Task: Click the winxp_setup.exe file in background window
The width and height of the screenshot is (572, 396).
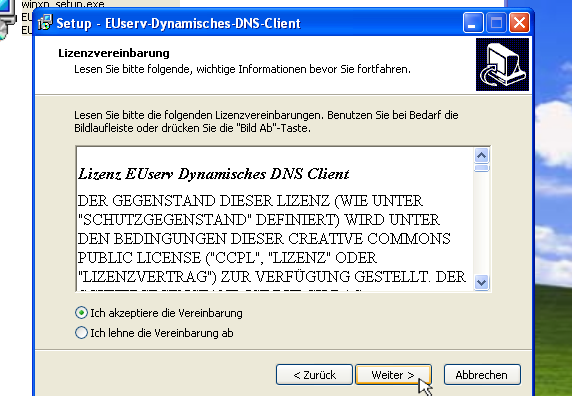Action: coord(63,4)
